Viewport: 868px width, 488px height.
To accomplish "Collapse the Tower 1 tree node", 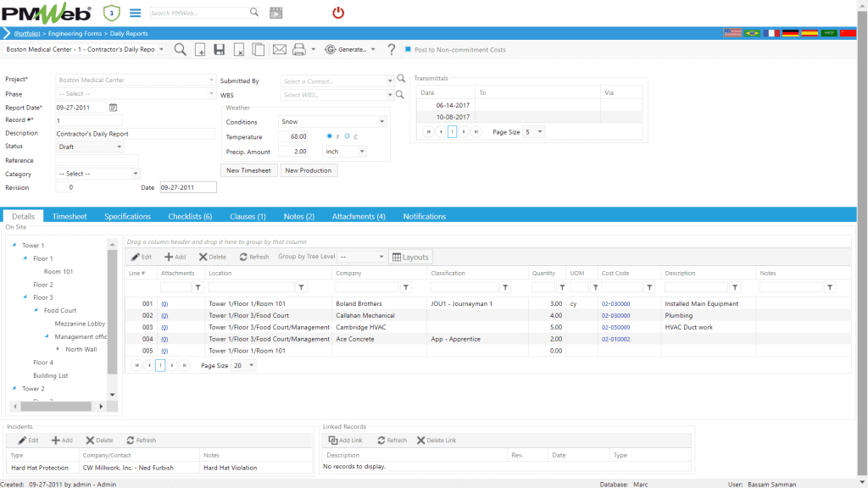I will (x=14, y=245).
